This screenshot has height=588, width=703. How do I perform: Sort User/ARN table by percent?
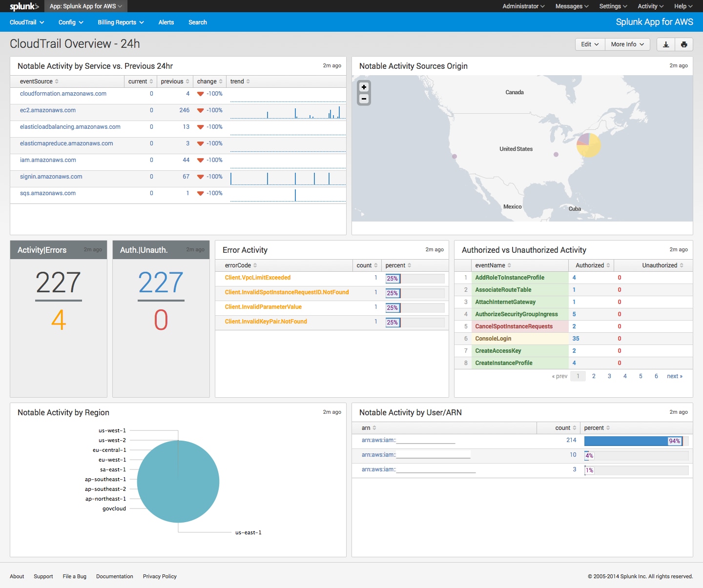click(x=597, y=428)
